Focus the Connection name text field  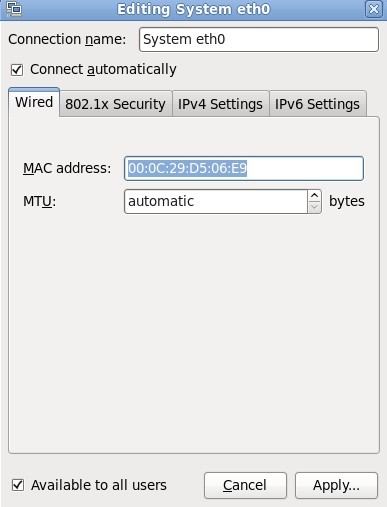click(259, 39)
